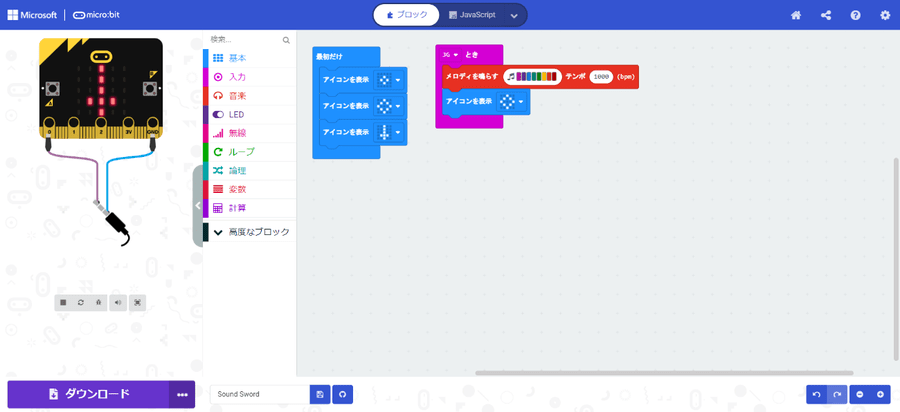Screen dimensions: 900x412
Task: Click the search magnifier icon in the toolbox
Action: pyautogui.click(x=286, y=40)
